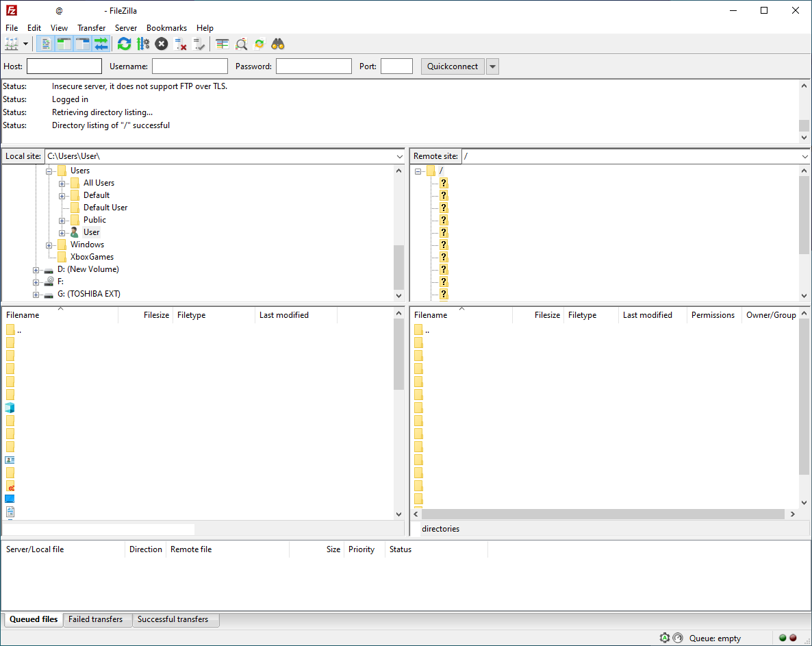Search files with the binoculars icon
The height and width of the screenshot is (646, 812).
[x=278, y=44]
